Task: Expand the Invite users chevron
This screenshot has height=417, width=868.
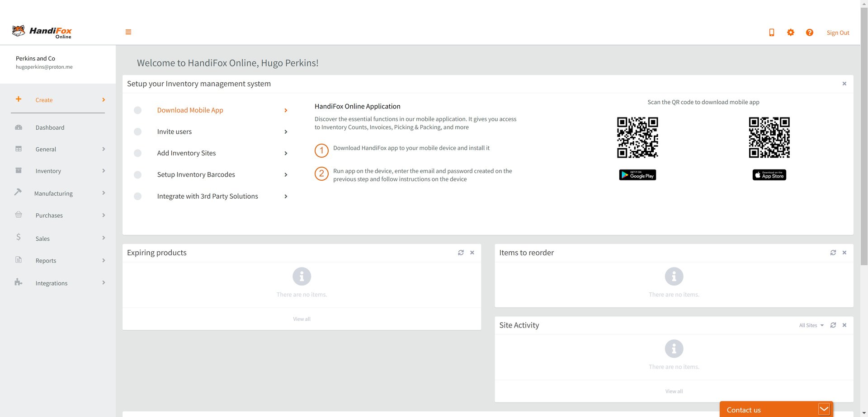Action: coord(286,132)
